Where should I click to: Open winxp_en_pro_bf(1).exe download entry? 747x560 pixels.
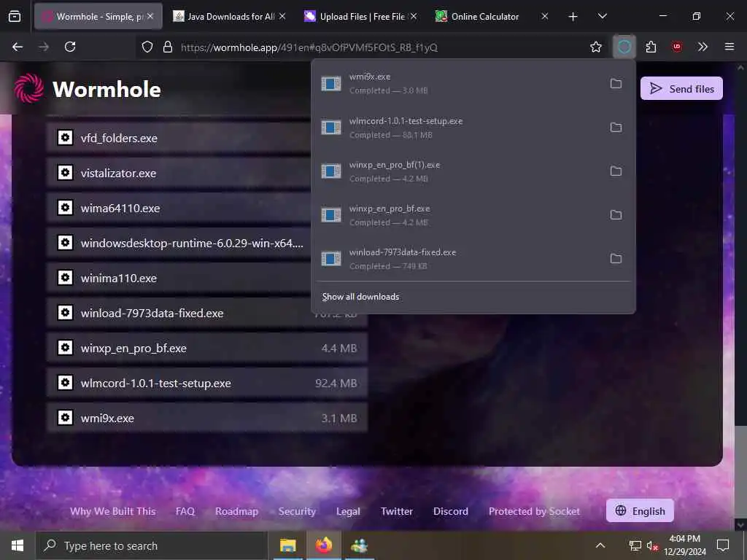click(x=457, y=171)
